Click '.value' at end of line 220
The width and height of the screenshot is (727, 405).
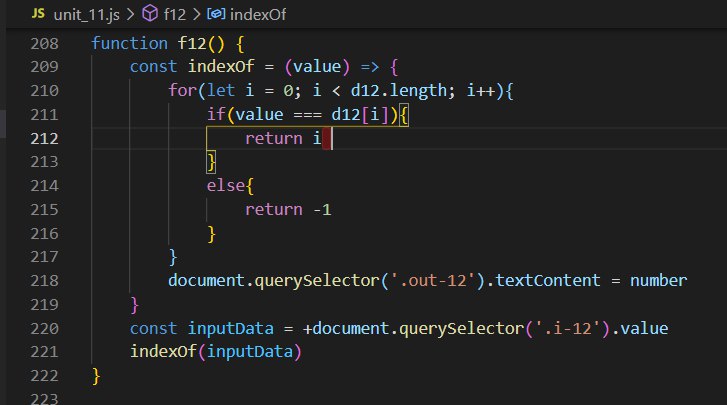pyautogui.click(x=640, y=329)
